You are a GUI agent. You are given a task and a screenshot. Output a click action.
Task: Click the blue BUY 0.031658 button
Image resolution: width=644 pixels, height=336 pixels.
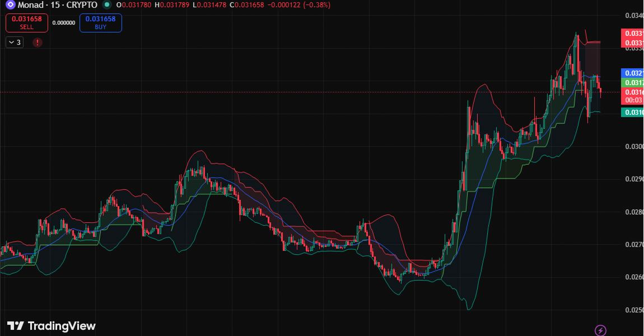point(101,23)
